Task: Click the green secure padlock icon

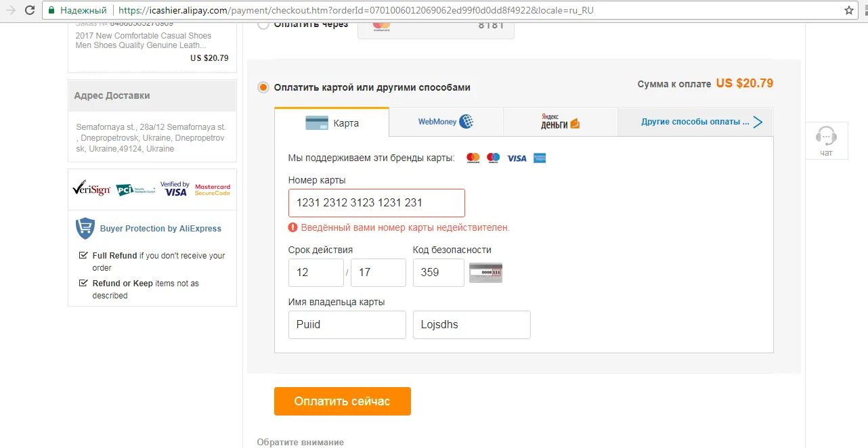Action: click(x=52, y=10)
